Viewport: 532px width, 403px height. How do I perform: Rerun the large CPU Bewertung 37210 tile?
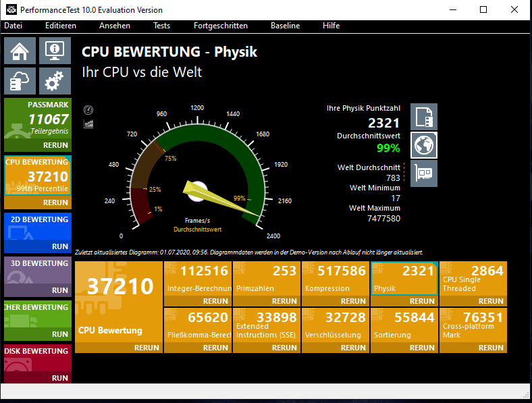click(x=147, y=348)
